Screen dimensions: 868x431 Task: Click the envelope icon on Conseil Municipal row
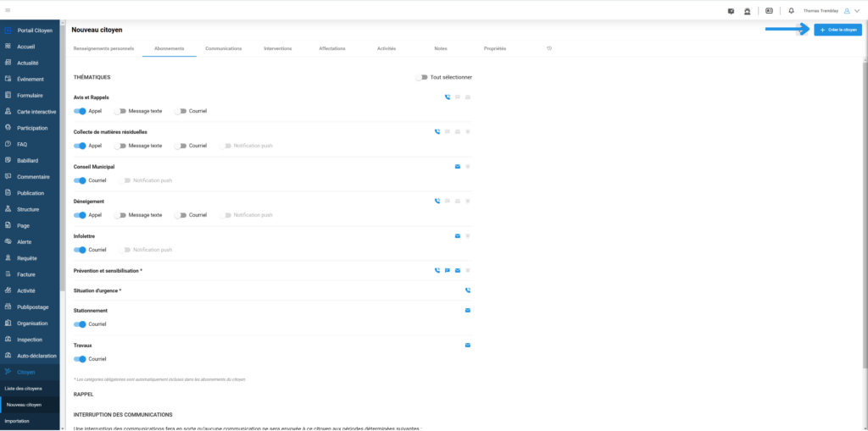tap(458, 167)
